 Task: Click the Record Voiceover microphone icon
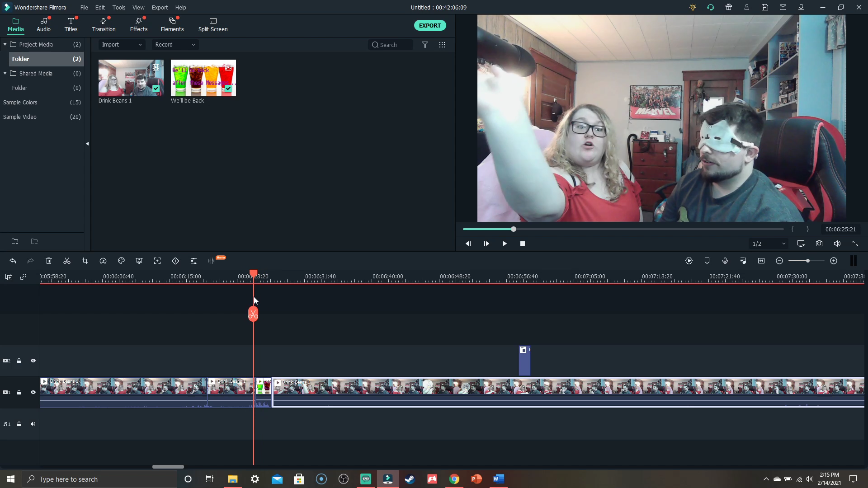(725, 261)
